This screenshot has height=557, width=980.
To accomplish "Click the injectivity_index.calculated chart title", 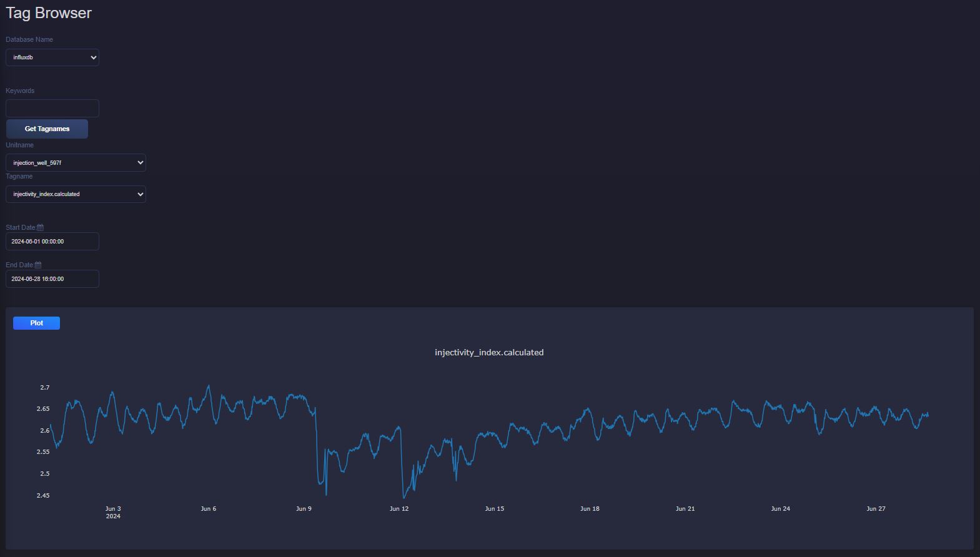I will point(489,353).
